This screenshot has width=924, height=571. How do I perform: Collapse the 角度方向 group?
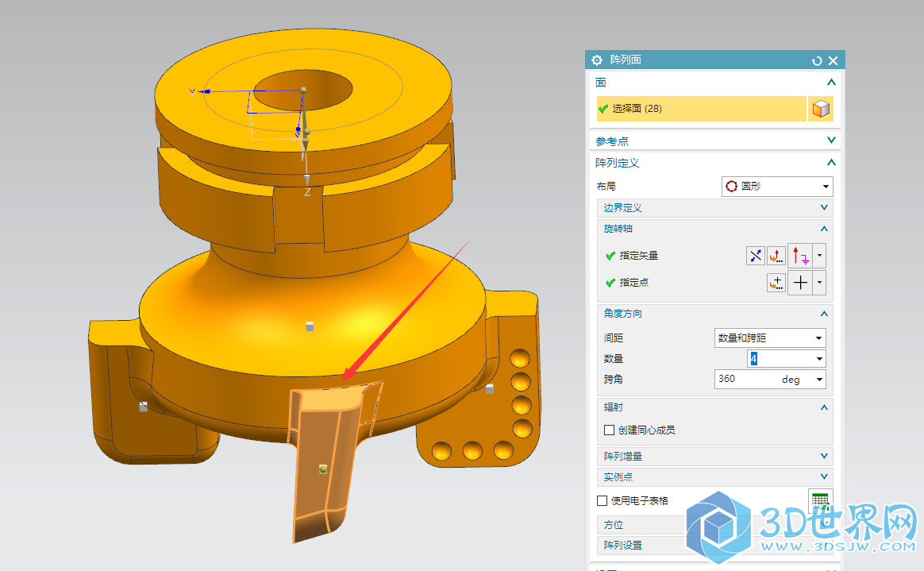825,314
